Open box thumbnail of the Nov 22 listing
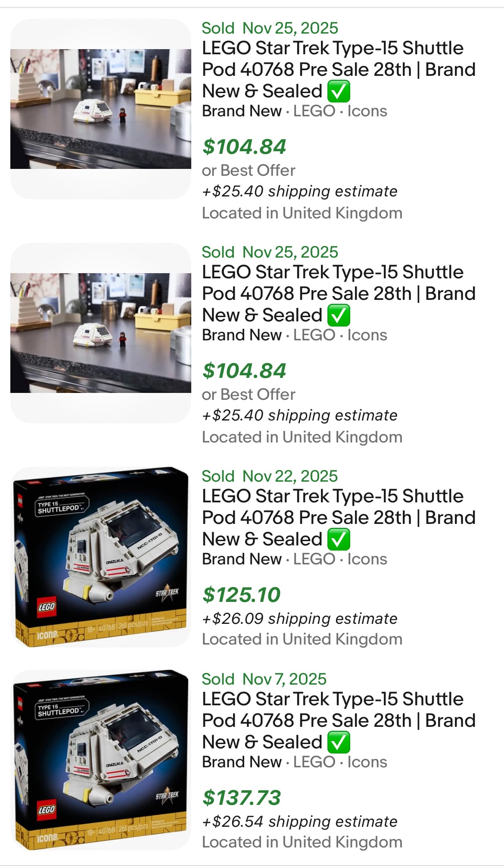This screenshot has height=866, width=504. click(x=101, y=557)
